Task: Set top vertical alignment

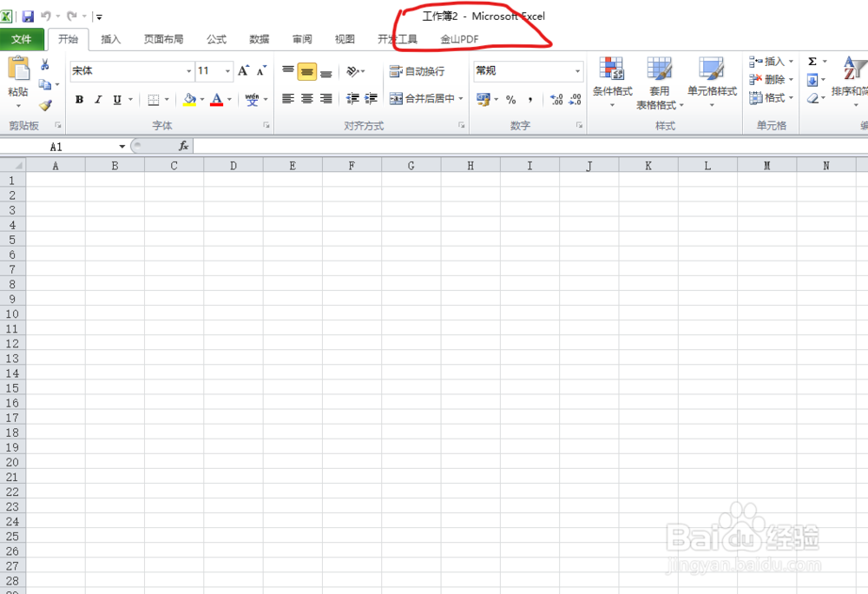Action: coord(288,71)
